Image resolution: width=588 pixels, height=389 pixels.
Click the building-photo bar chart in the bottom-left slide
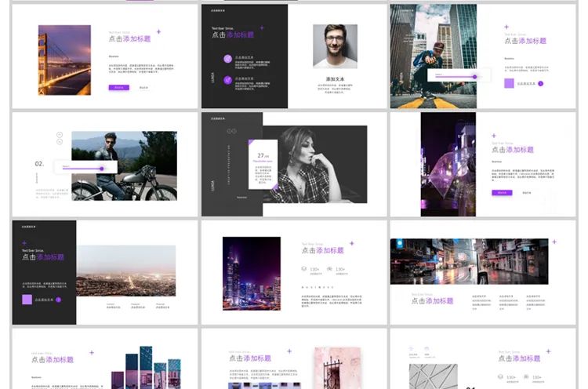[x=147, y=368]
